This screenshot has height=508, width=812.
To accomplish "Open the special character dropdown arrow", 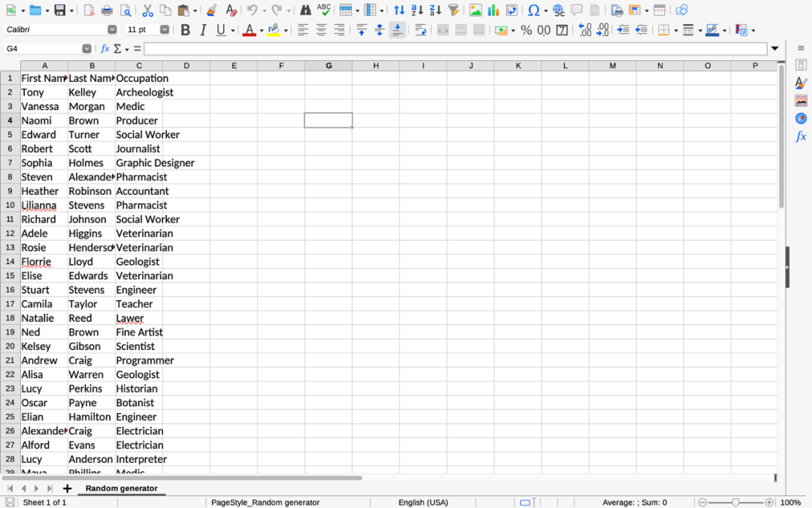I will [x=546, y=11].
